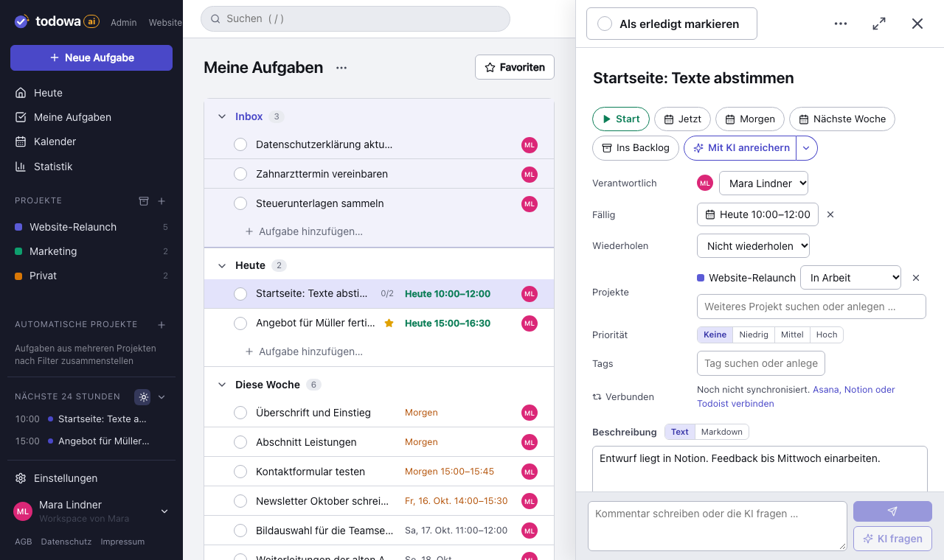
Task: Click the Kommentar schreiben text box
Action: point(718,526)
